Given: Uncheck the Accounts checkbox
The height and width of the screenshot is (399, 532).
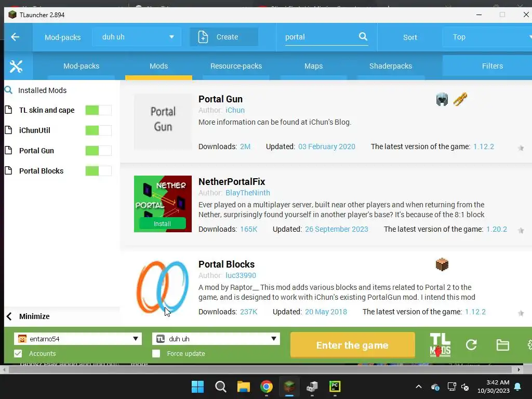Looking at the screenshot, I should (x=18, y=353).
